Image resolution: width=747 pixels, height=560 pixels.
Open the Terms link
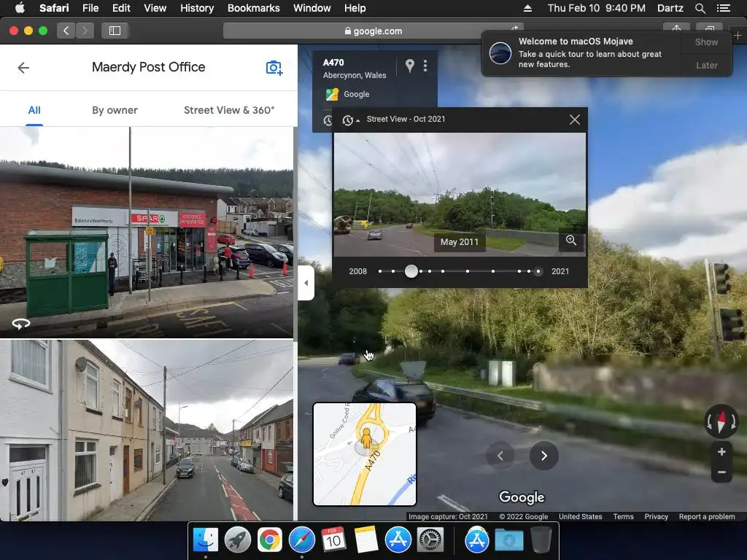coord(623,517)
